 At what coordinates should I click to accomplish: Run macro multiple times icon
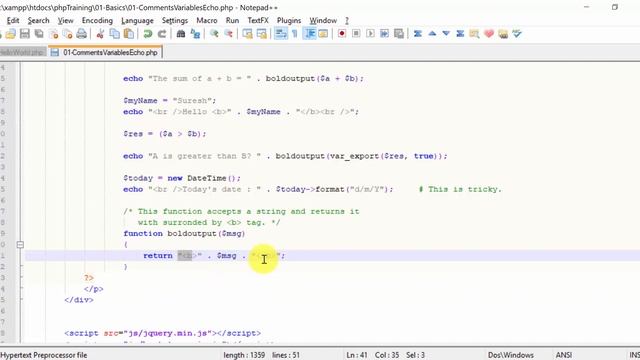[384, 34]
